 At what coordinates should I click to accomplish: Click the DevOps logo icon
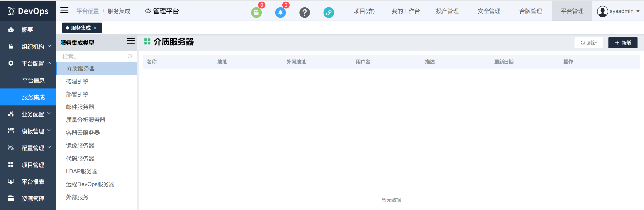pos(11,11)
